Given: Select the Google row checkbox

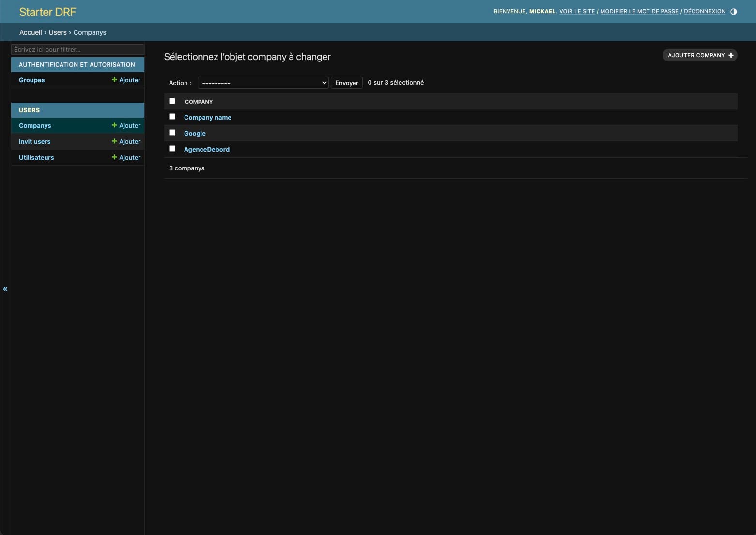Looking at the screenshot, I should tap(172, 133).
